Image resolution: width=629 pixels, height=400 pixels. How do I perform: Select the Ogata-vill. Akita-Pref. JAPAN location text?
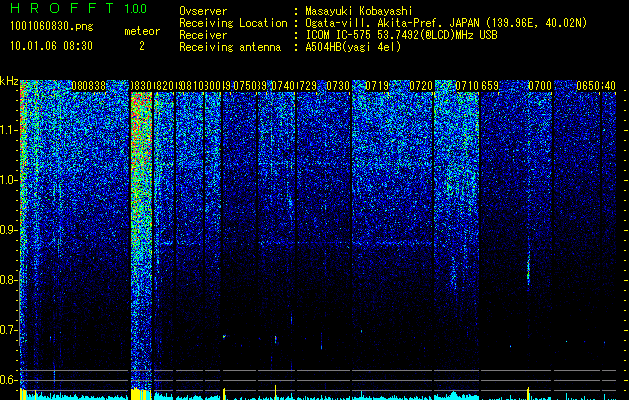(446, 23)
